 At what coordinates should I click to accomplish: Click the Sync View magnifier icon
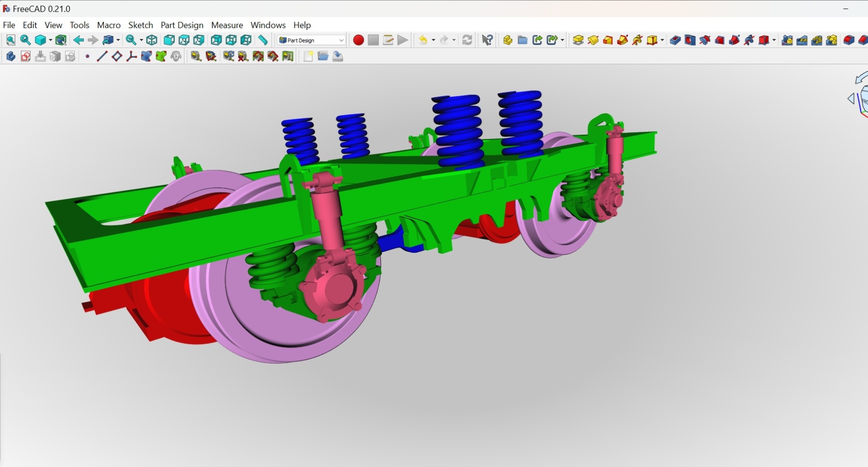tap(131, 40)
